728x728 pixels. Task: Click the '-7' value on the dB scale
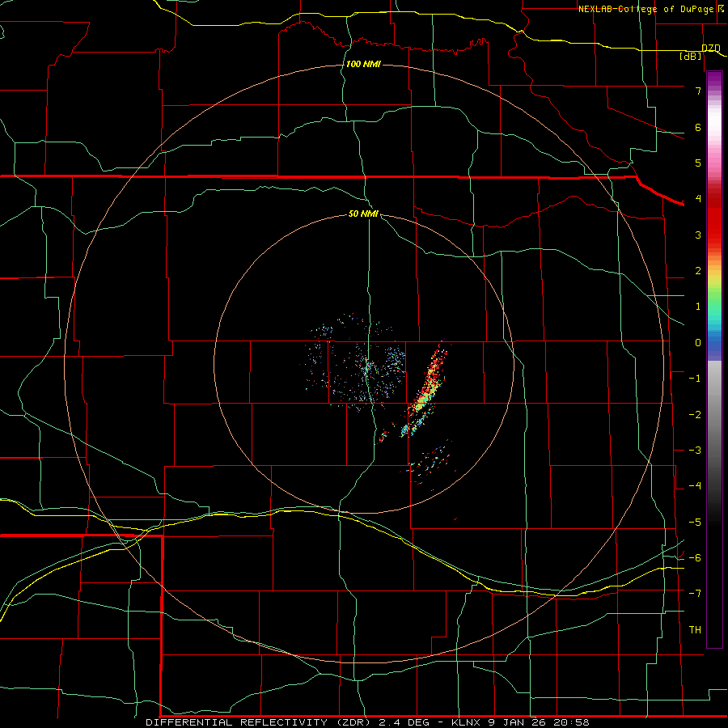[x=695, y=594]
